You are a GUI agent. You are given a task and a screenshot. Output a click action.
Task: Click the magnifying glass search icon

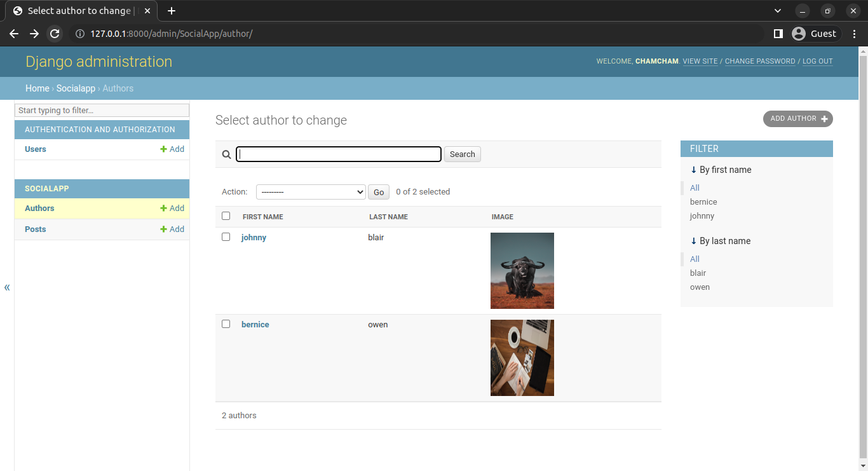point(226,154)
